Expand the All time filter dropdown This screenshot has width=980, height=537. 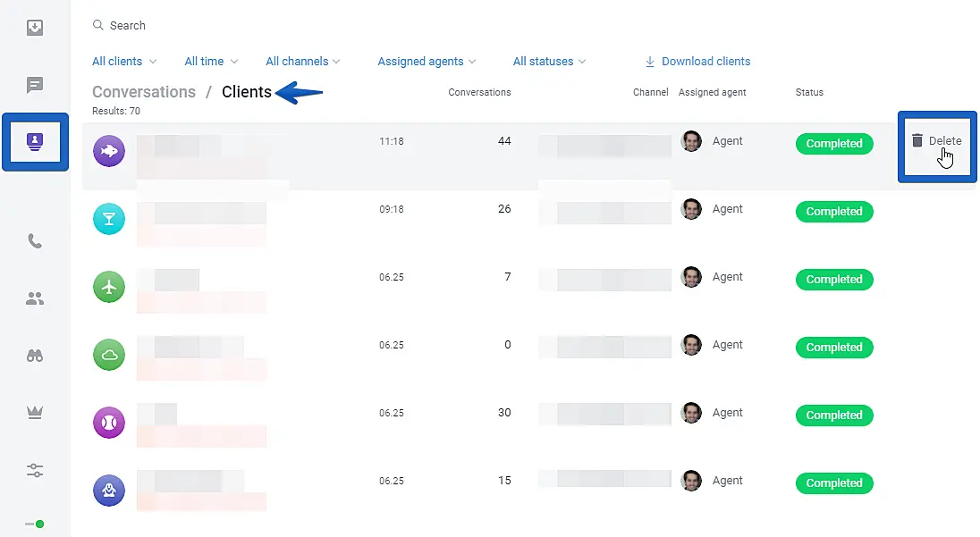point(211,62)
